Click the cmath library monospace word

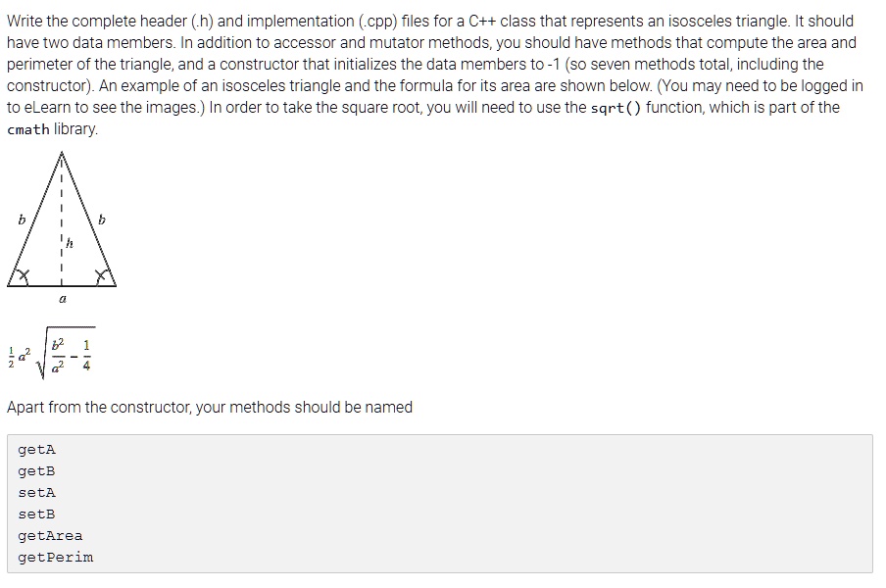click(28, 129)
